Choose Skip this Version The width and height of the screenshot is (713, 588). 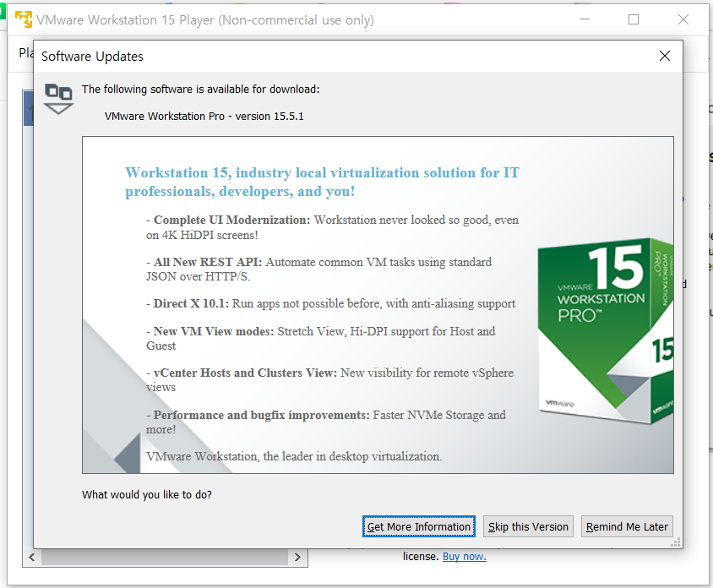(528, 526)
